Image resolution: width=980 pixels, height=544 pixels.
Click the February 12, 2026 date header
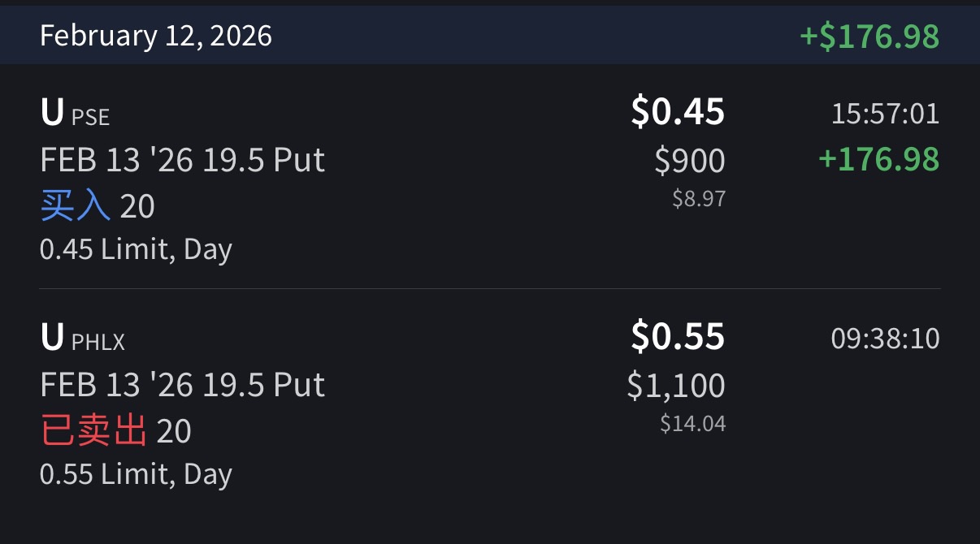156,36
